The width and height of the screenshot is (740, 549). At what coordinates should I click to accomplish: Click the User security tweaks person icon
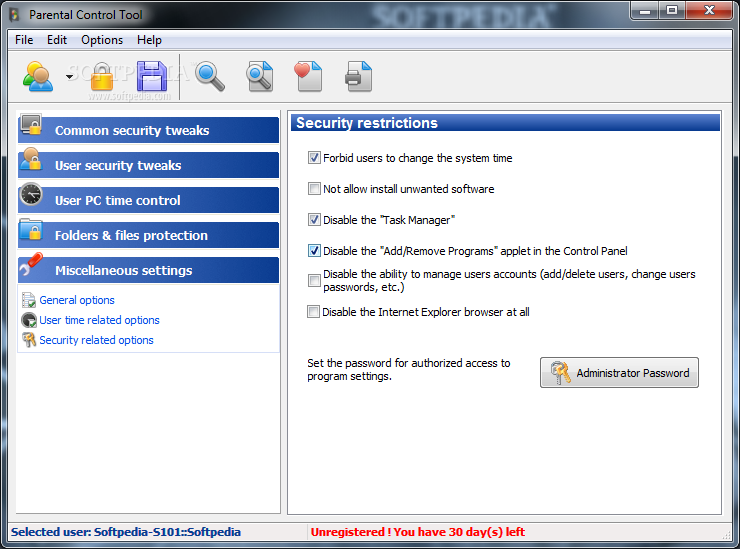click(x=31, y=159)
